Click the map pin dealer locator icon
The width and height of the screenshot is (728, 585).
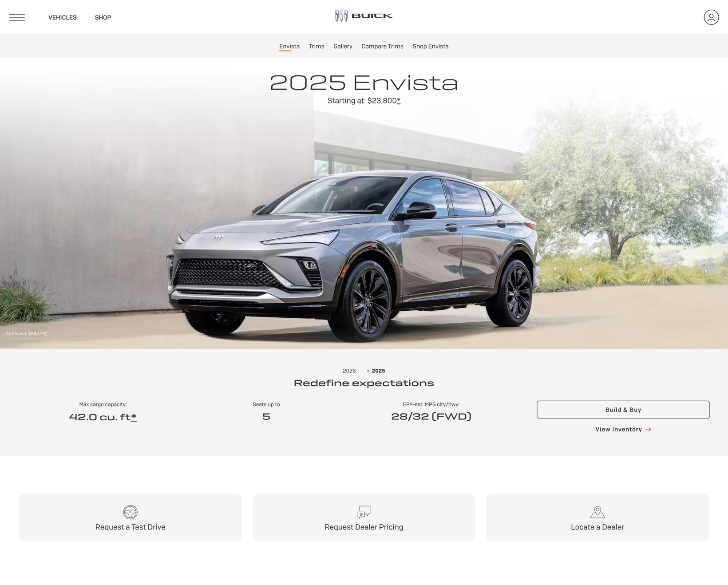coord(597,512)
